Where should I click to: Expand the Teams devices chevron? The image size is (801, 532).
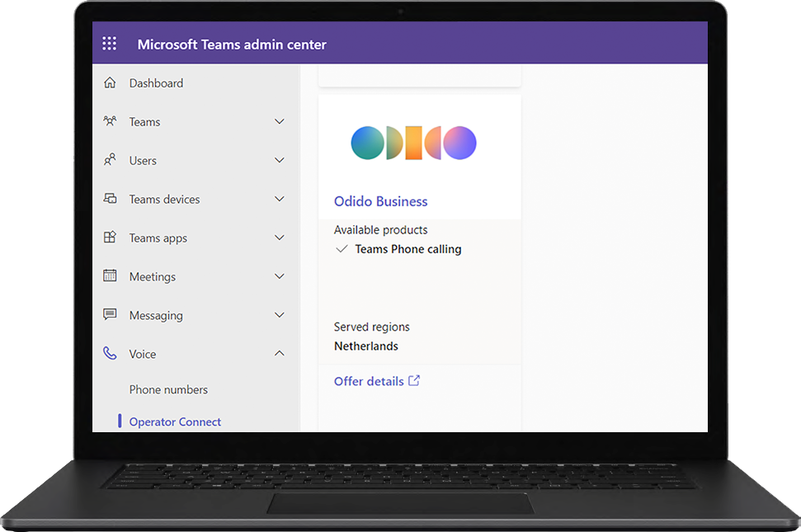pos(280,199)
